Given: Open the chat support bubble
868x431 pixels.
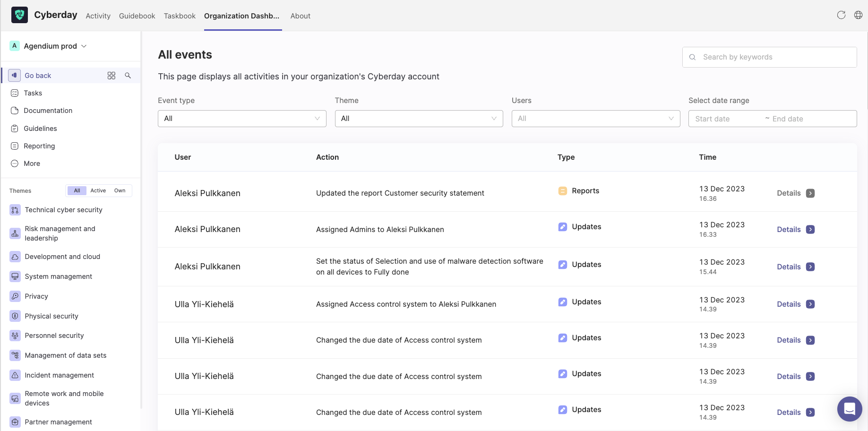Looking at the screenshot, I should tap(850, 409).
